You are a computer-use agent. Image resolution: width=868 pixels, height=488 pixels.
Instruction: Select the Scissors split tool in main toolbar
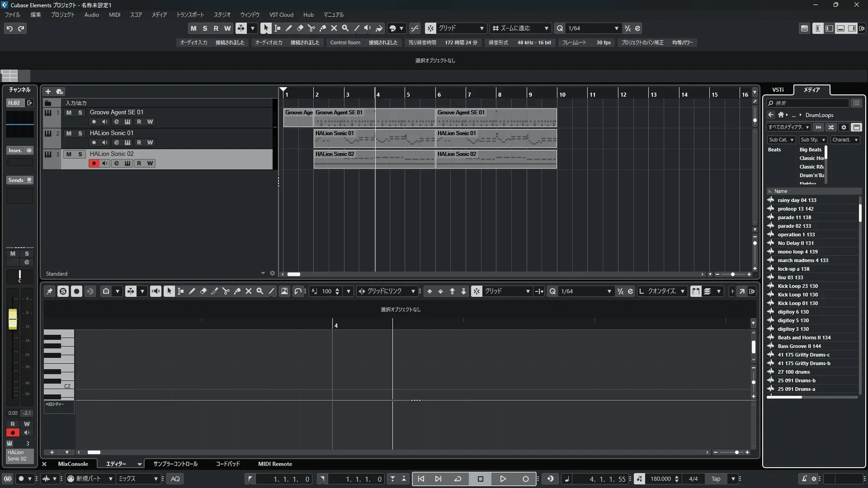tap(311, 28)
